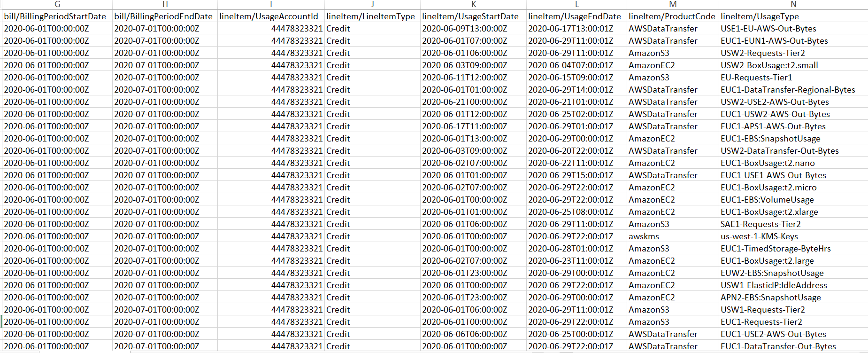Click the EU-Requests-Tier1 cell

[756, 78]
